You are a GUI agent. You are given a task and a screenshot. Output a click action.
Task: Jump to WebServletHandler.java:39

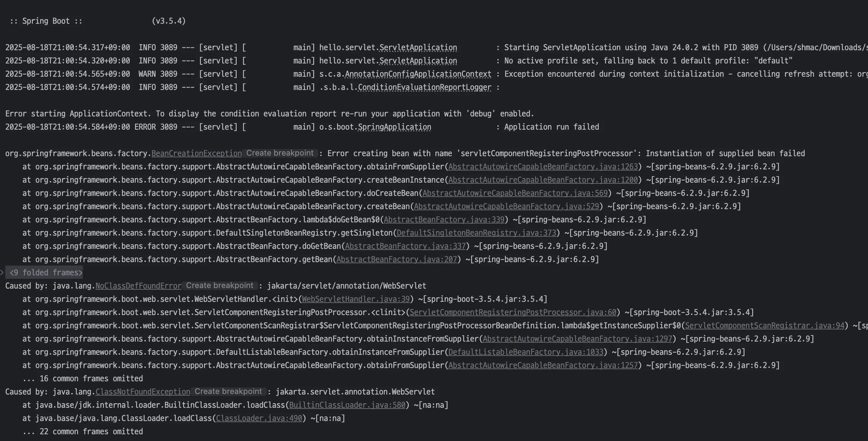[356, 299]
